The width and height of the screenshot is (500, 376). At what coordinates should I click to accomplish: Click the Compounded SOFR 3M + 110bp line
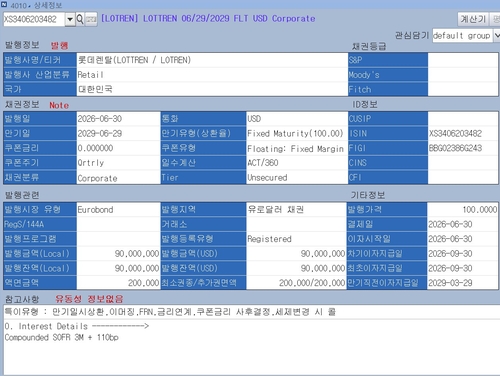pyautogui.click(x=62, y=337)
